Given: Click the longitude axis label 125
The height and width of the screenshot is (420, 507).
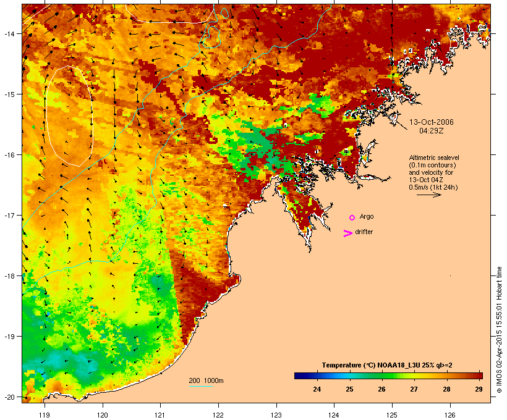Looking at the screenshot, I should pos(392,415).
